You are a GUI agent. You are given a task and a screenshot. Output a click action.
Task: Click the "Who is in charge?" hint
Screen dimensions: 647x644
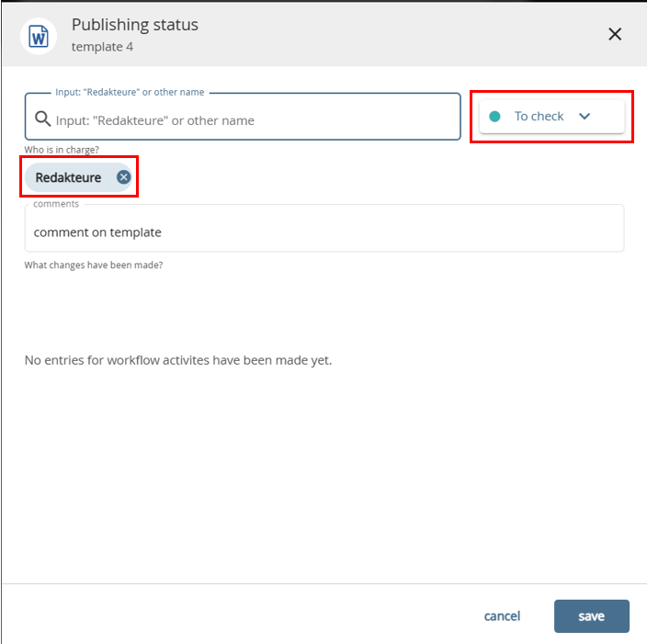pyautogui.click(x=62, y=149)
